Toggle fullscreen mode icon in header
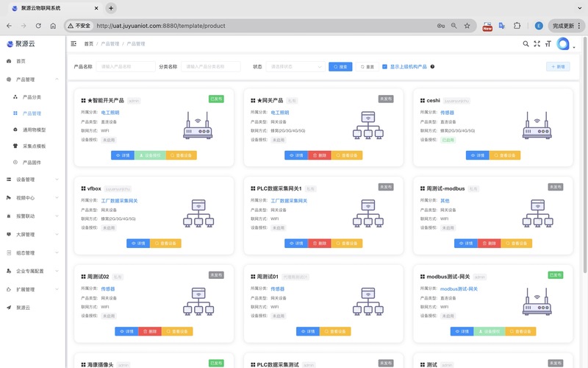This screenshot has height=368, width=588. (537, 44)
